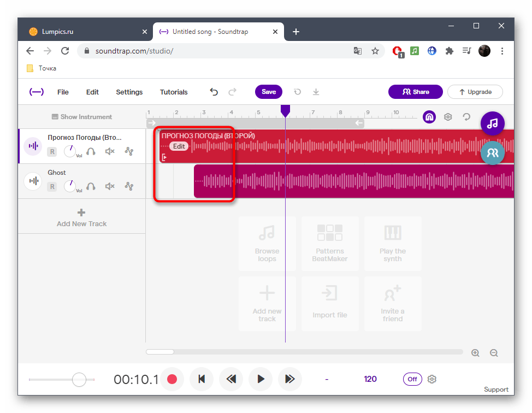Open the Support link
Viewport: 532px width, 413px height.
[496, 390]
